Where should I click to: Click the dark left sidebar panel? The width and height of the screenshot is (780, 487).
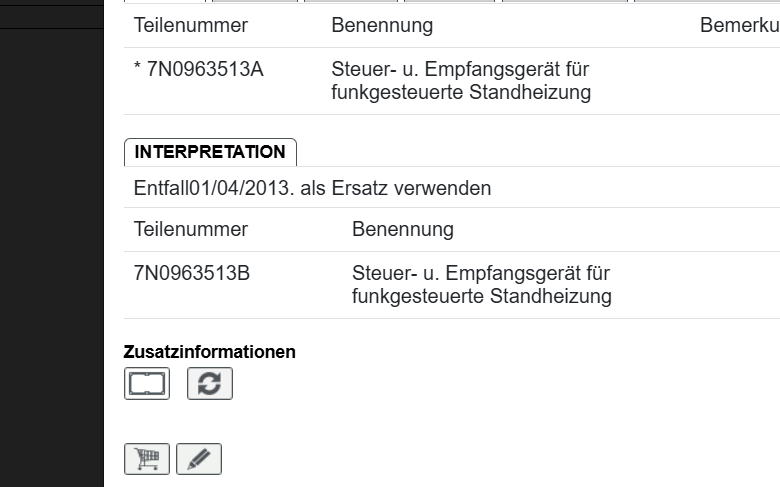pos(52,250)
